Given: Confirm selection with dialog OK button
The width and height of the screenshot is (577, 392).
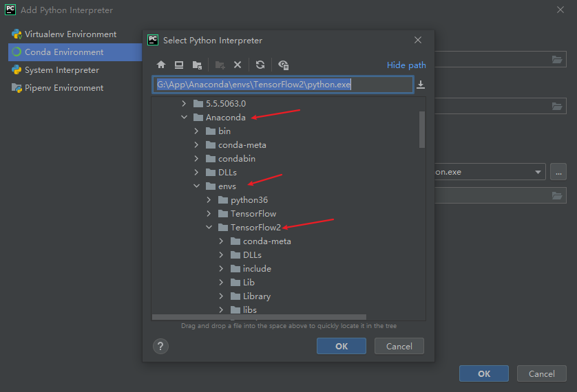Looking at the screenshot, I should [x=342, y=346].
